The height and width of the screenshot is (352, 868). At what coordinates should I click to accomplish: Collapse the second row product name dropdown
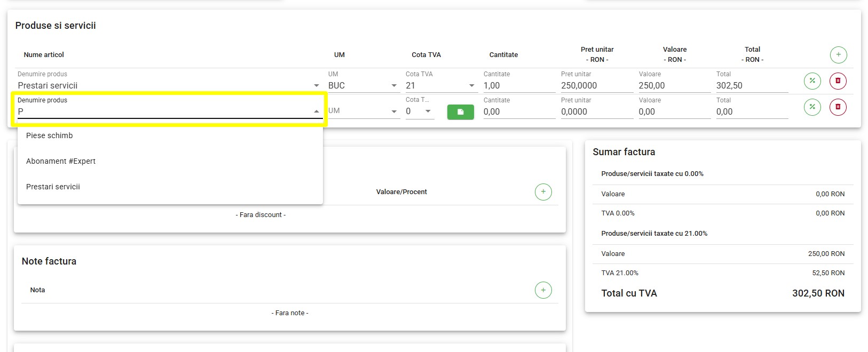point(316,111)
